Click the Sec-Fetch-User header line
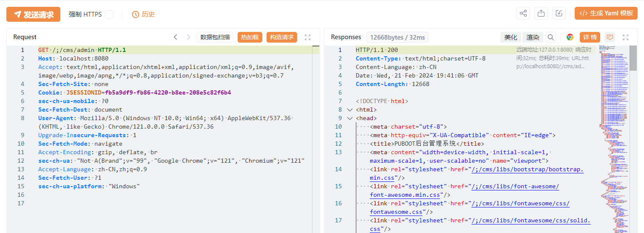 pyautogui.click(x=70, y=178)
